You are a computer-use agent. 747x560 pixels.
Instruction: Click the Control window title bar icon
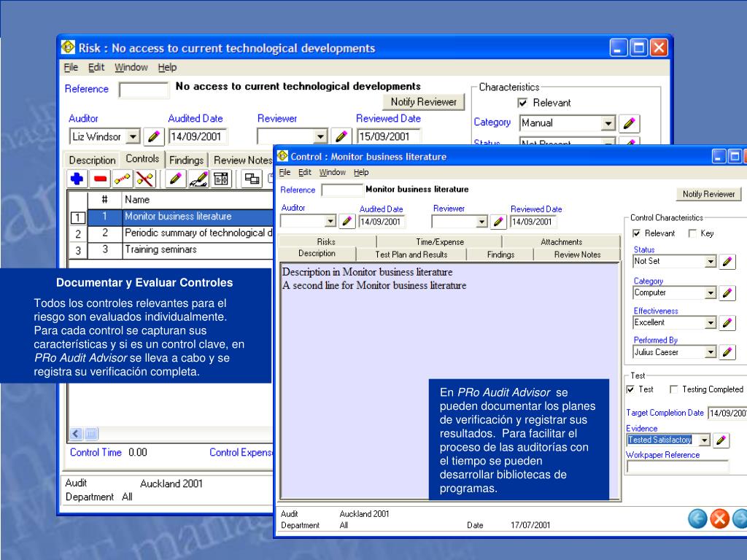[x=283, y=156]
